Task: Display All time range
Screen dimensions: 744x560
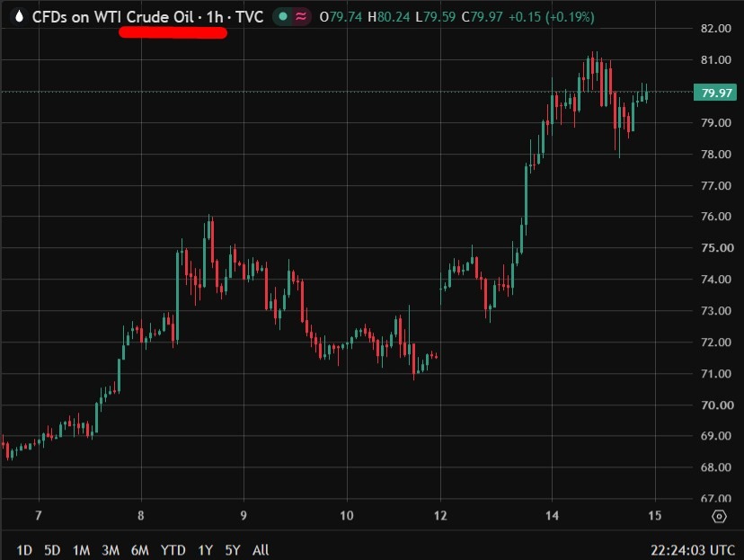Action: pos(261,550)
